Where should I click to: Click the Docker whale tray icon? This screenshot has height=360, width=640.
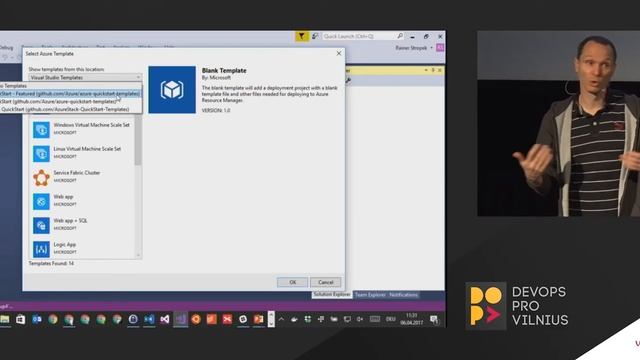point(294,319)
